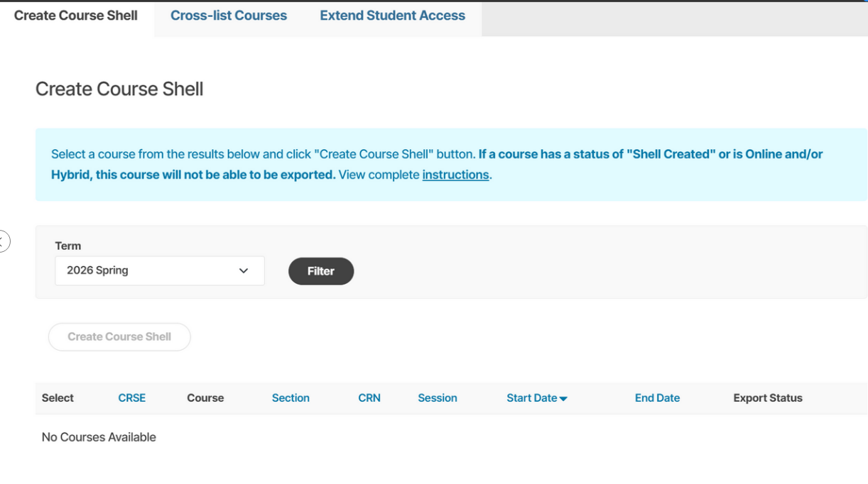Sort courses by End Date

(657, 398)
